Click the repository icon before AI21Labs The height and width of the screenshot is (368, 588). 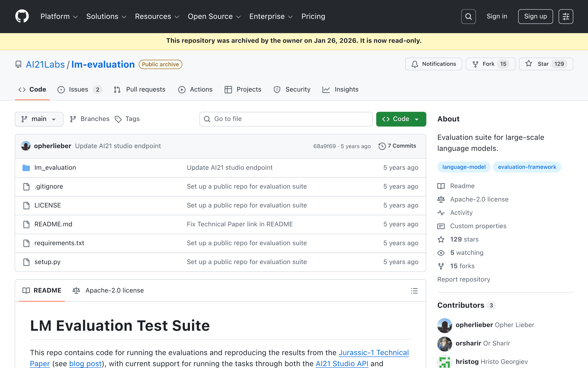coord(18,64)
